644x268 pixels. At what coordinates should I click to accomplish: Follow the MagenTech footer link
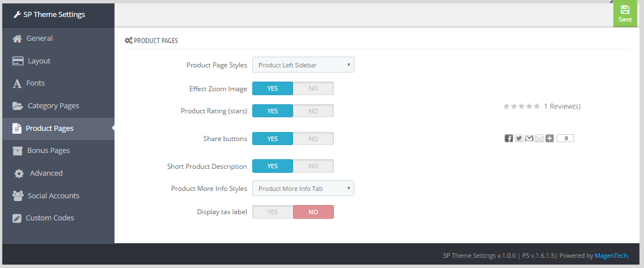point(612,256)
